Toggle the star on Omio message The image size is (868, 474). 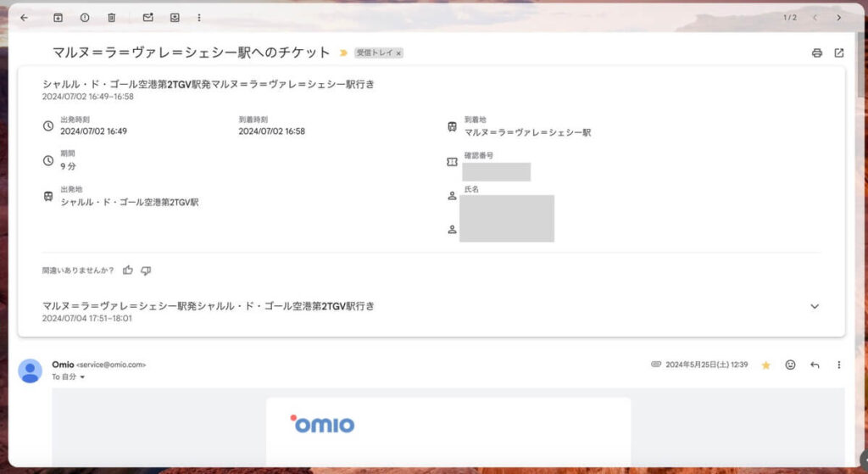coord(766,365)
